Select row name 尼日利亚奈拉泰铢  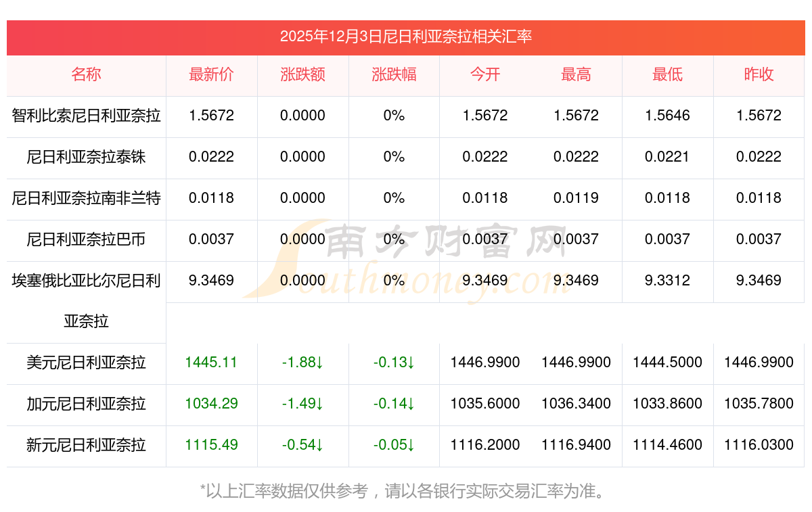pyautogui.click(x=86, y=157)
